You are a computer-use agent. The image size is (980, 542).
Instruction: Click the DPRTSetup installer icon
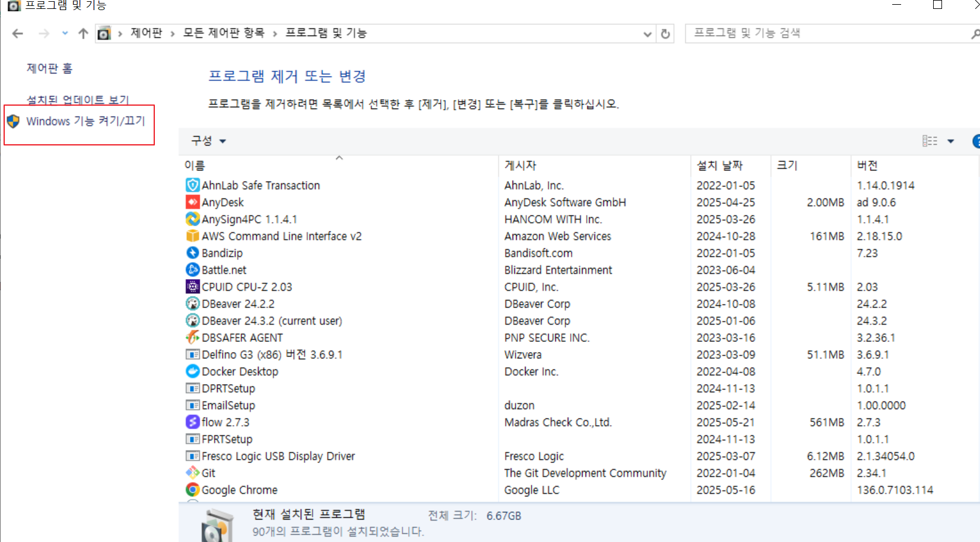pos(192,388)
